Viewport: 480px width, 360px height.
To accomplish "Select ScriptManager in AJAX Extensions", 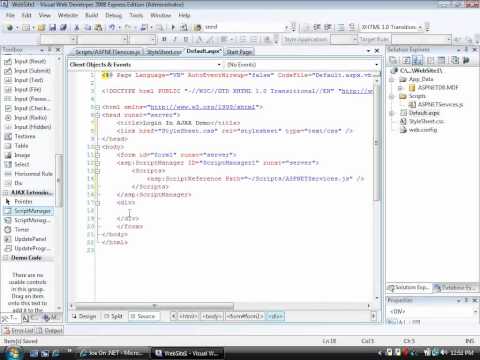I will (x=28, y=211).
